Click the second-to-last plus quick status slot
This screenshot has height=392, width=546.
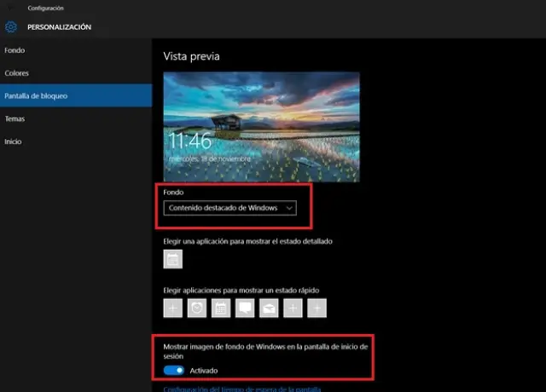293,308
